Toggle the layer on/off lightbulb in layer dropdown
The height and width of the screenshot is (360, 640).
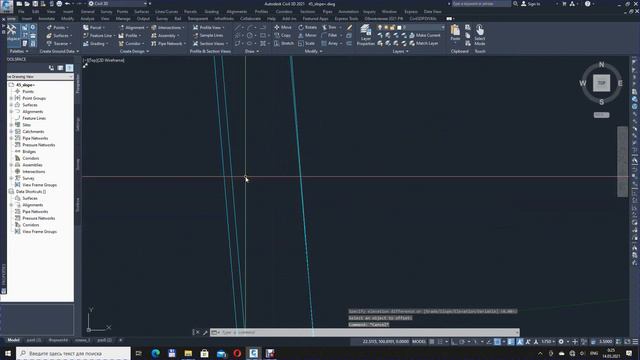[x=380, y=27]
